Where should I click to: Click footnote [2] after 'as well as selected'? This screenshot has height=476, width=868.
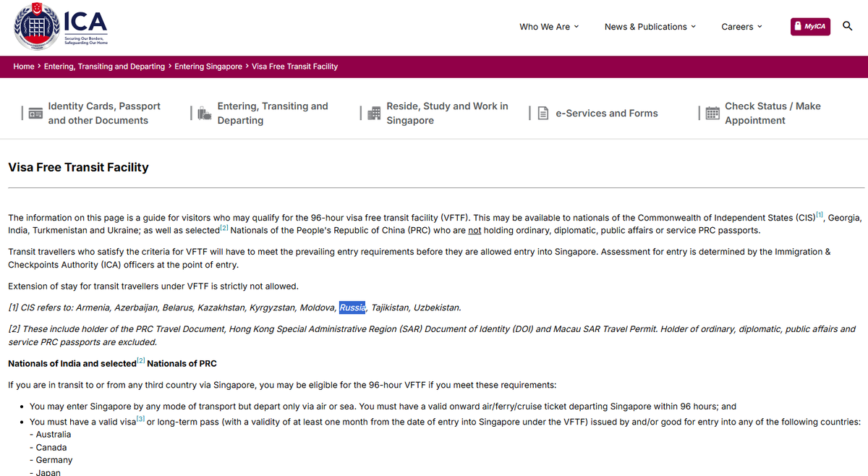[x=224, y=228]
